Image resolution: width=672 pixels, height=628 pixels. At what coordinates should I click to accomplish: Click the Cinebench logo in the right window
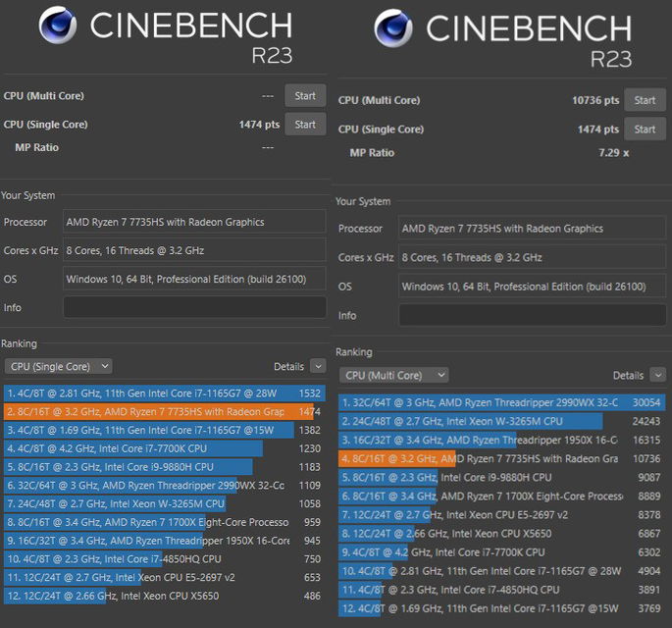coord(392,29)
